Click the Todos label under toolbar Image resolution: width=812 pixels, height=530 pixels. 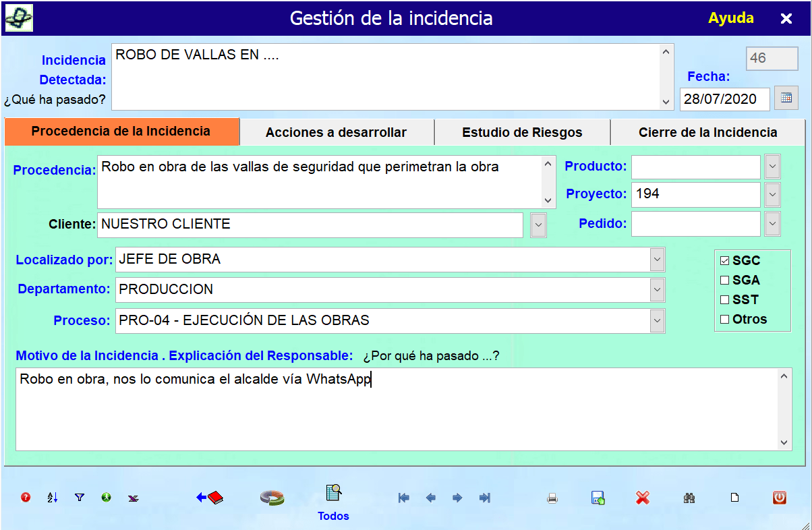334,517
